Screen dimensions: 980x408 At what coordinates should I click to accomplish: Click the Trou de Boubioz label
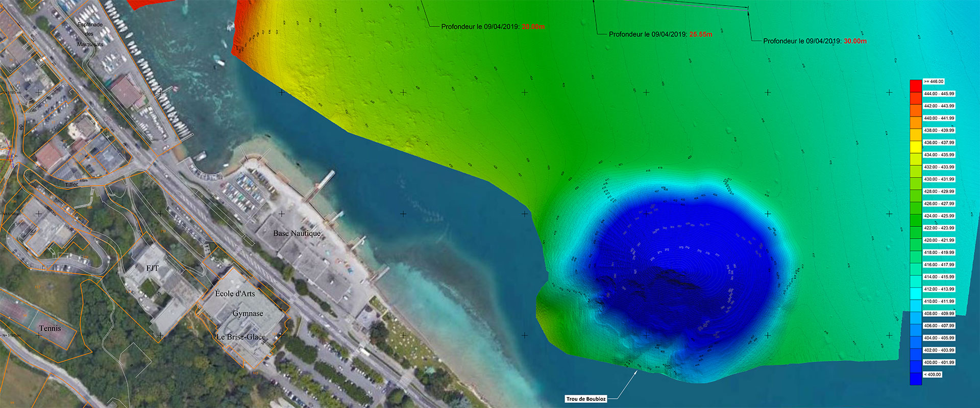click(x=586, y=399)
